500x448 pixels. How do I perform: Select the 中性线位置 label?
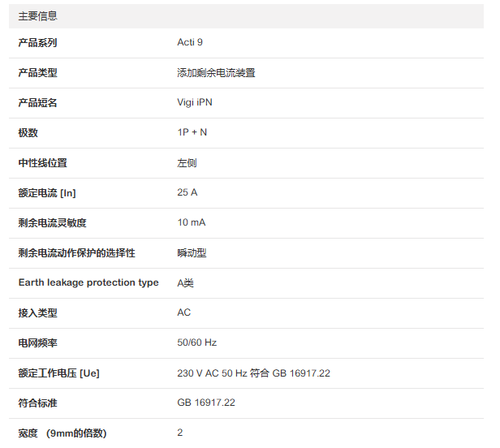click(x=43, y=163)
